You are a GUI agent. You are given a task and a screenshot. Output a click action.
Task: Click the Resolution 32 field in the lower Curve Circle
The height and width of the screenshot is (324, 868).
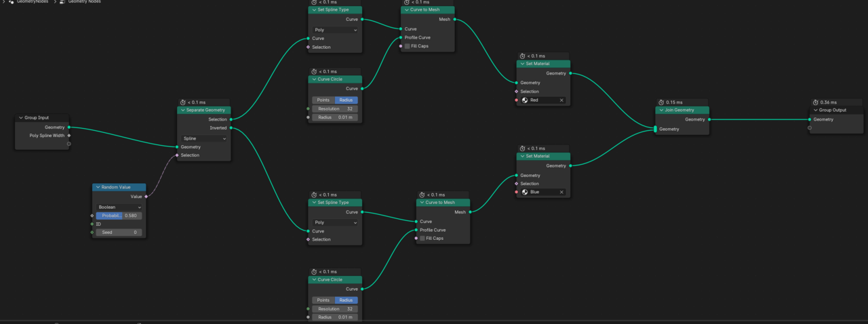point(335,309)
